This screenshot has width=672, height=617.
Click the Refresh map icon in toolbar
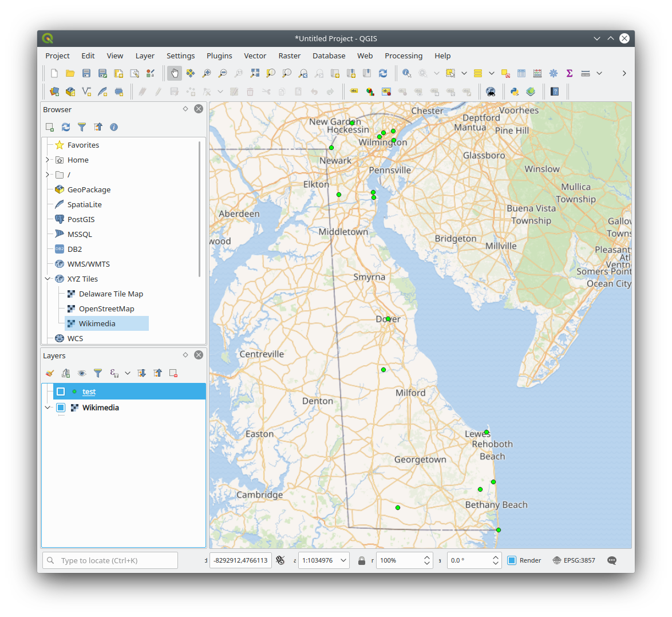pyautogui.click(x=383, y=73)
